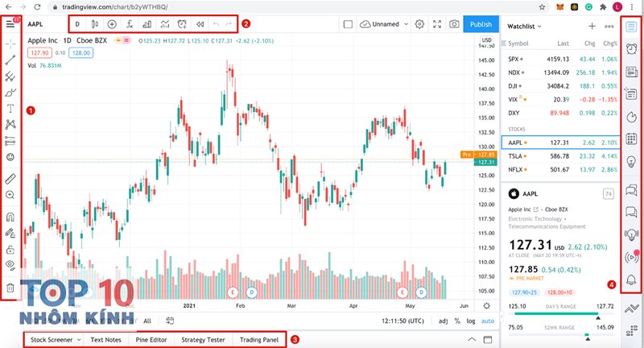Select TSLA row in watchlist

click(560, 156)
